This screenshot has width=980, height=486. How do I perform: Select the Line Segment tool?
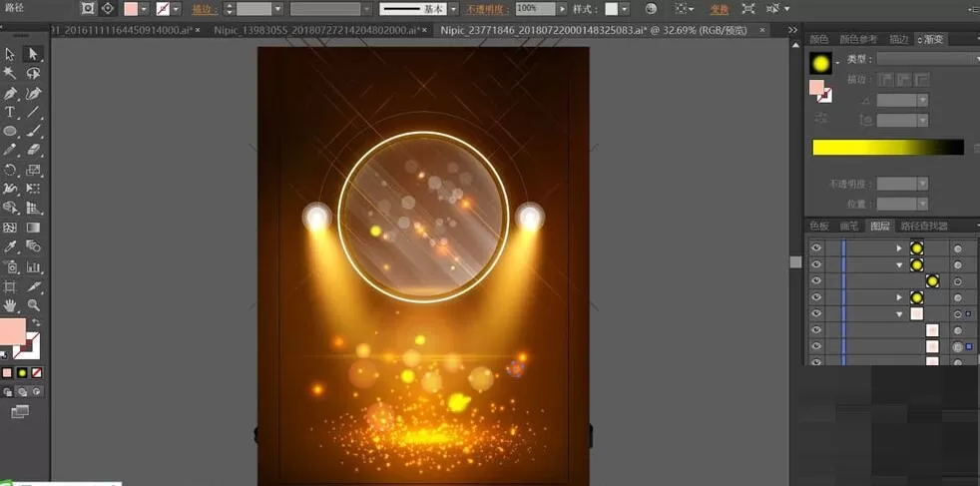point(33,113)
